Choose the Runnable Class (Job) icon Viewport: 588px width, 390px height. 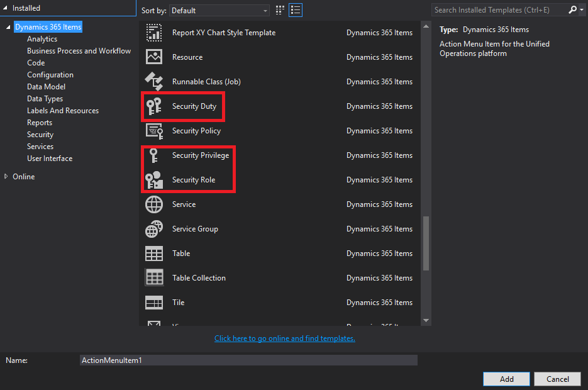(x=153, y=81)
